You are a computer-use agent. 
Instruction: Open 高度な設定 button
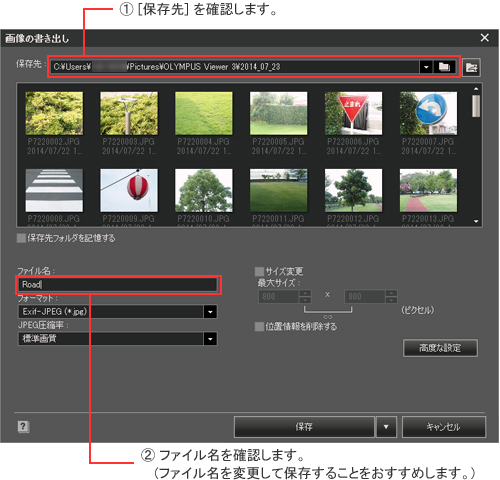click(x=440, y=348)
